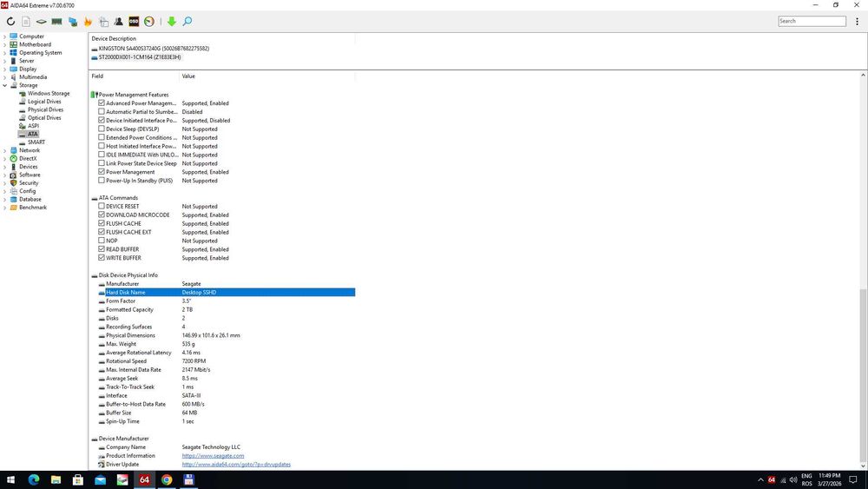The width and height of the screenshot is (868, 489).
Task: Select the Rotational Speed row
Action: click(x=227, y=361)
